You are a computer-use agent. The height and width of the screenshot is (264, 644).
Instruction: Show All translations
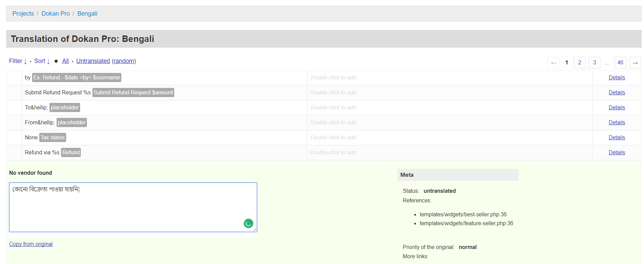click(x=65, y=61)
